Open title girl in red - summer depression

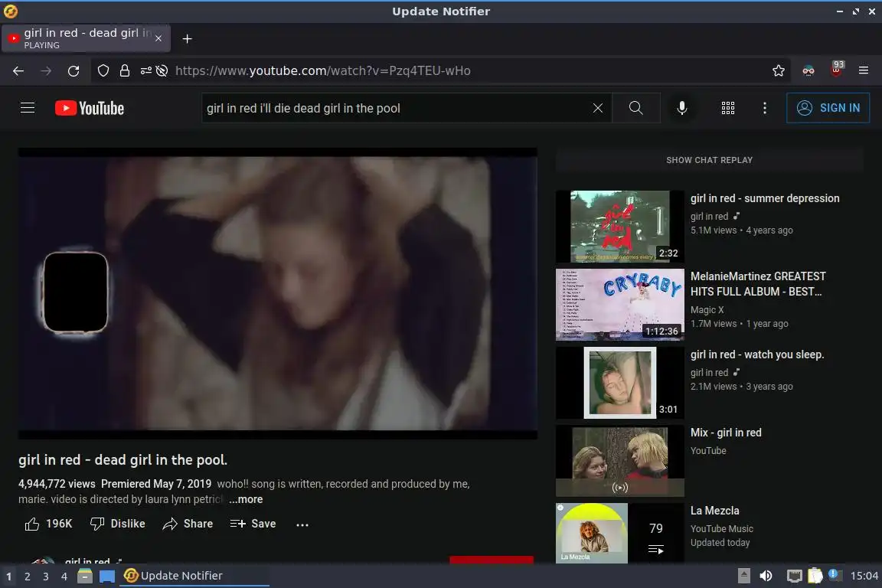point(765,198)
